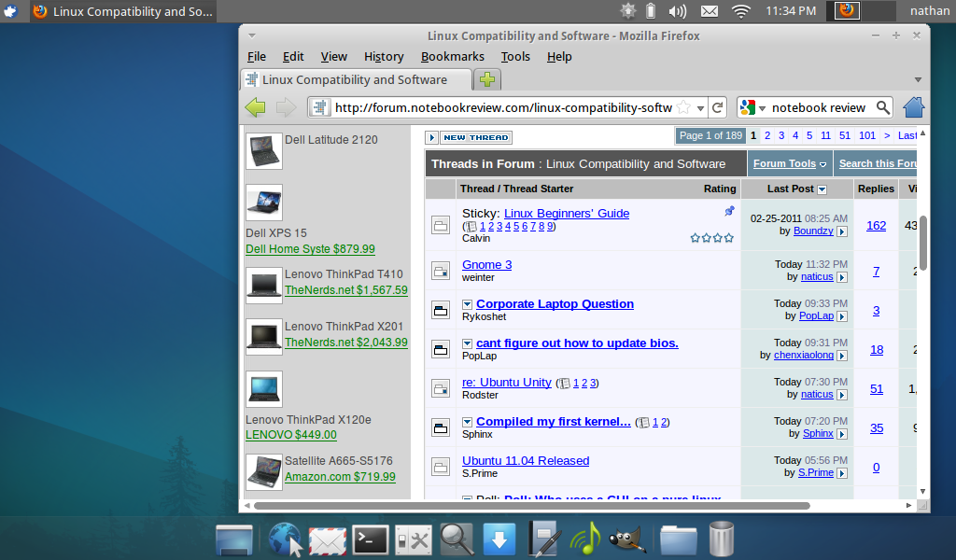The width and height of the screenshot is (956, 560).
Task: Go to last post in Gnome 3 row arrow
Action: [x=842, y=277]
